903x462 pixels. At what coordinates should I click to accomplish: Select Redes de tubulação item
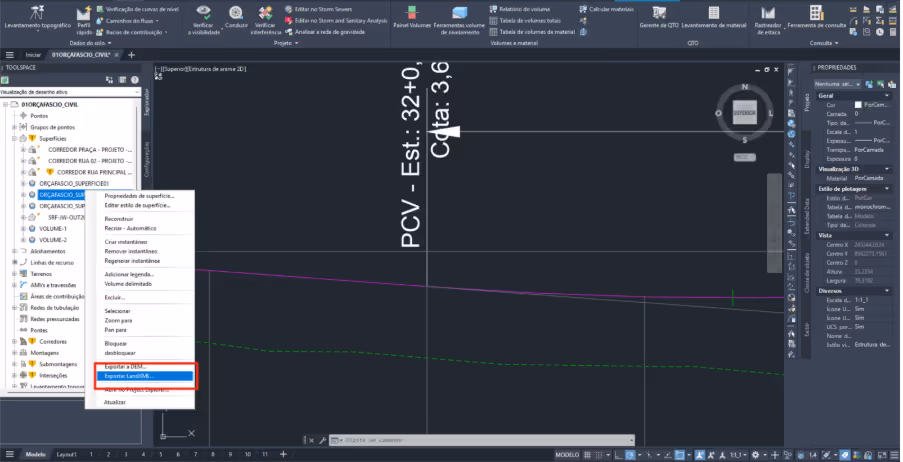pyautogui.click(x=55, y=308)
